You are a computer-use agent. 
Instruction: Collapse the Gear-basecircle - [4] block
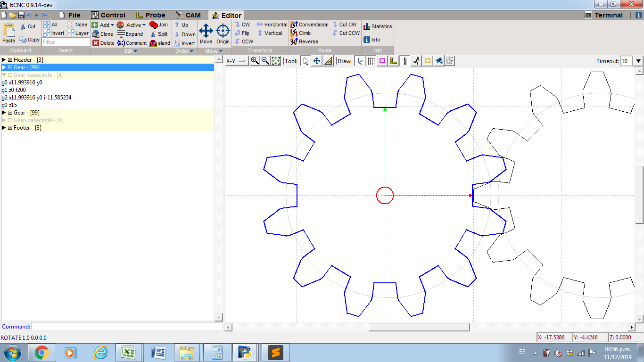coord(4,75)
